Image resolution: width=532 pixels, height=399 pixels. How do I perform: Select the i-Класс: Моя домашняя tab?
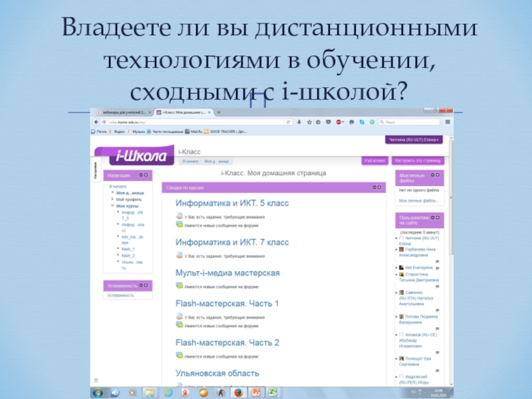pyautogui.click(x=184, y=112)
